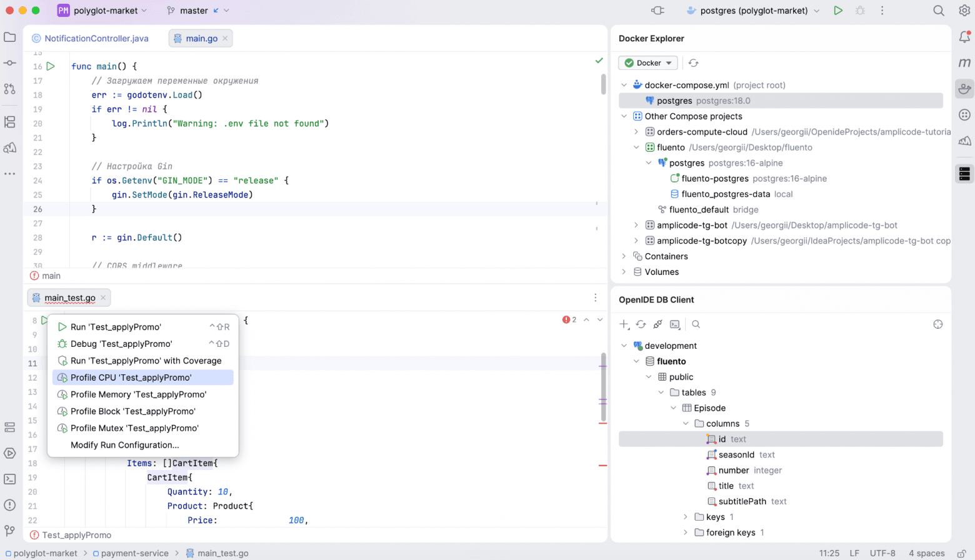Image resolution: width=975 pixels, height=560 pixels.
Task: Select the postgres postgres:18.0 service row
Action: point(781,101)
